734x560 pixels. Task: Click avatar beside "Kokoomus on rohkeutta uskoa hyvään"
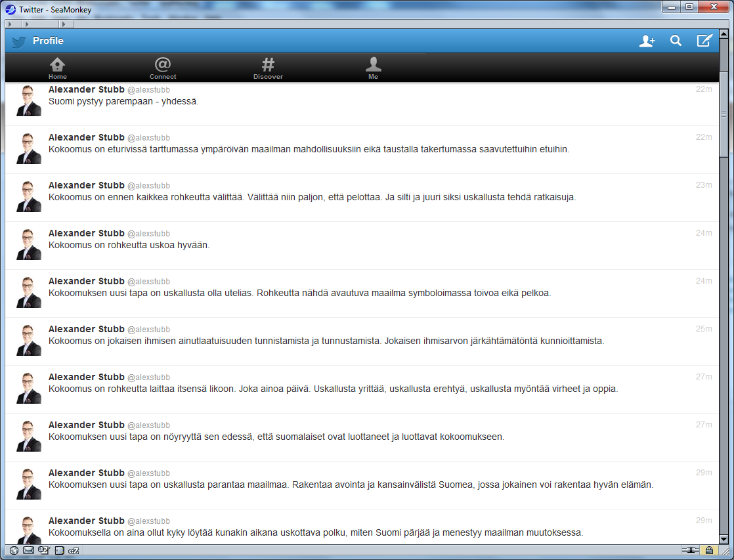28,244
